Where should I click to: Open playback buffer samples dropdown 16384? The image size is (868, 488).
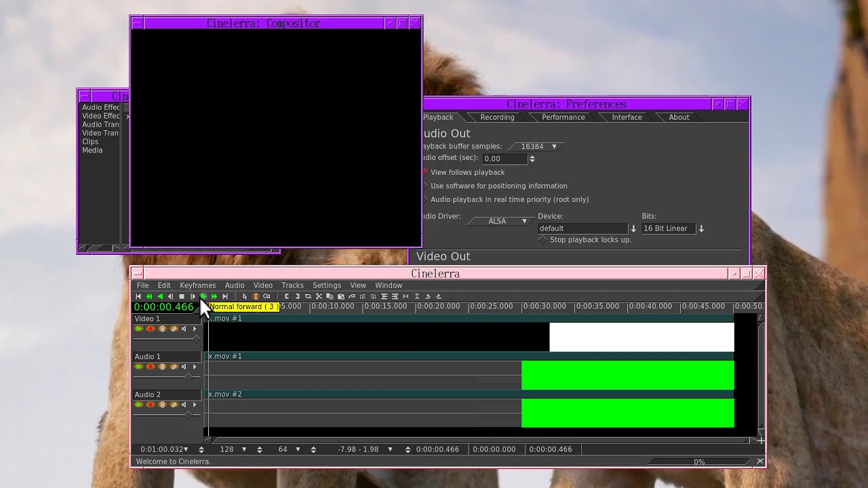536,146
